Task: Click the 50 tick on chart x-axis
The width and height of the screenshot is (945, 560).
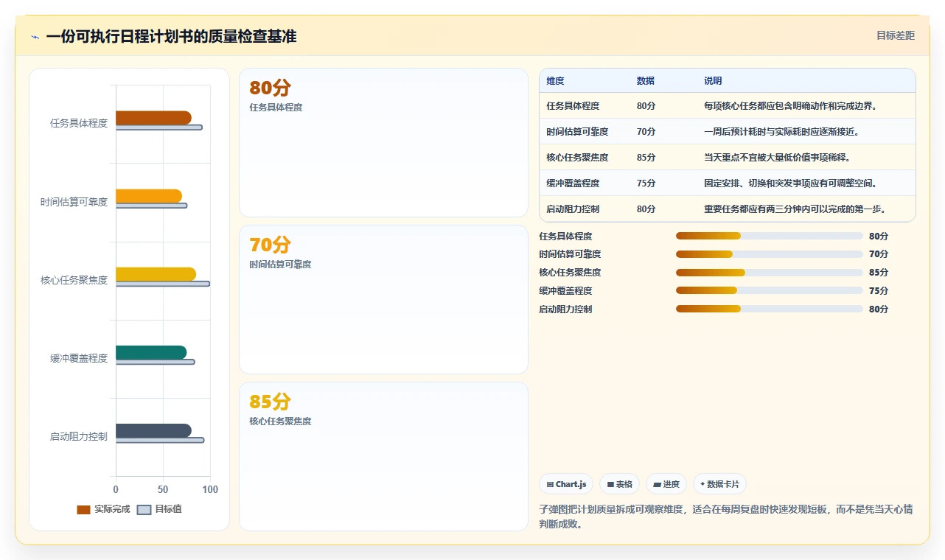Action: click(163, 489)
